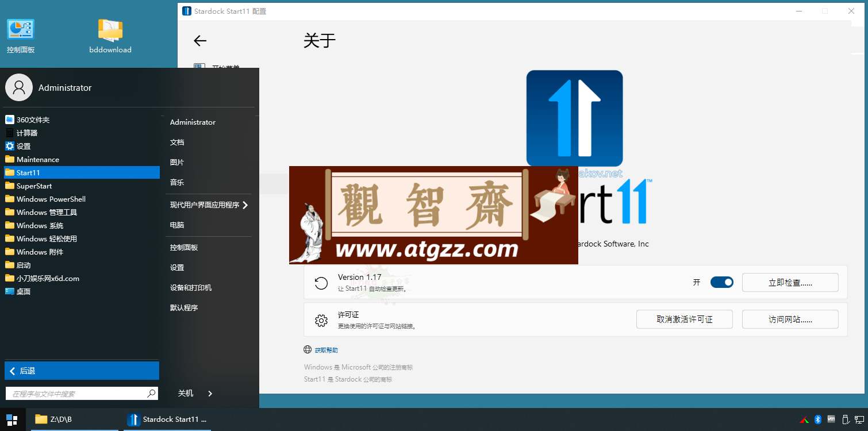Open 控制面板 desktop icon
The height and width of the screenshot is (431, 868).
pos(21,36)
